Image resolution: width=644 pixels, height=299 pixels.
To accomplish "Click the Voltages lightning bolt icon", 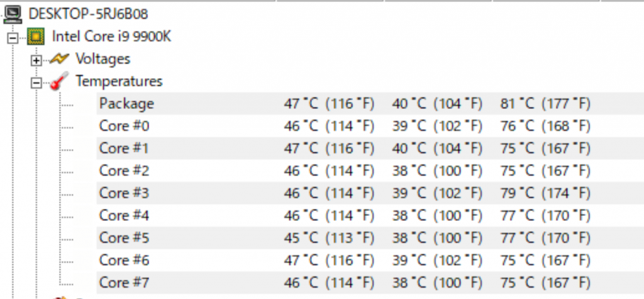I will 59,59.
